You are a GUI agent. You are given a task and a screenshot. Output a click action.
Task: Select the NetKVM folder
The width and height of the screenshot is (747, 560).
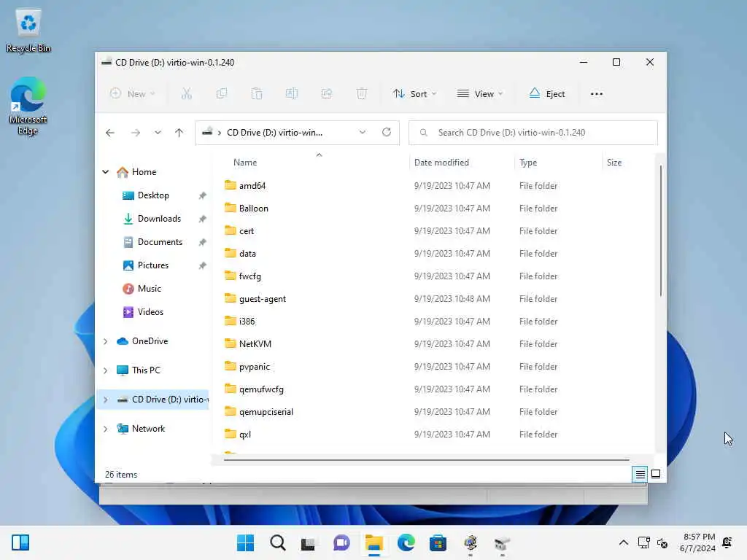pyautogui.click(x=255, y=344)
